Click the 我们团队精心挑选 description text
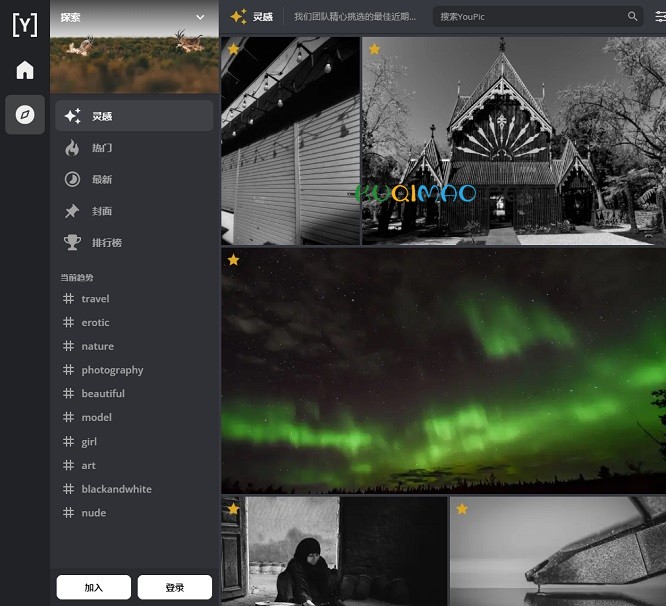Image resolution: width=666 pixels, height=606 pixels. (355, 17)
